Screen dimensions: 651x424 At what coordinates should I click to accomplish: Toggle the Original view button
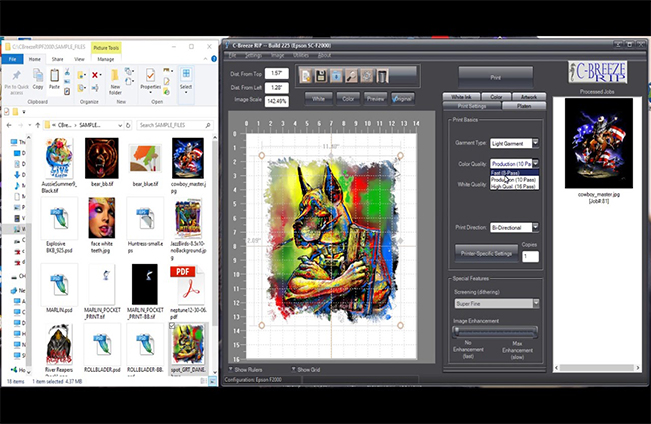pyautogui.click(x=402, y=99)
